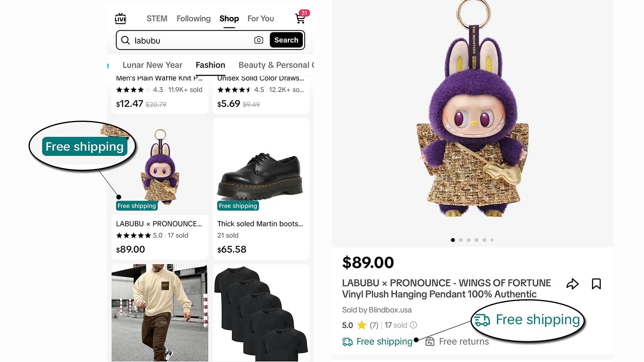Viewport: 644px width, 362px height.
Task: Open the For You tab
Action: (x=260, y=19)
